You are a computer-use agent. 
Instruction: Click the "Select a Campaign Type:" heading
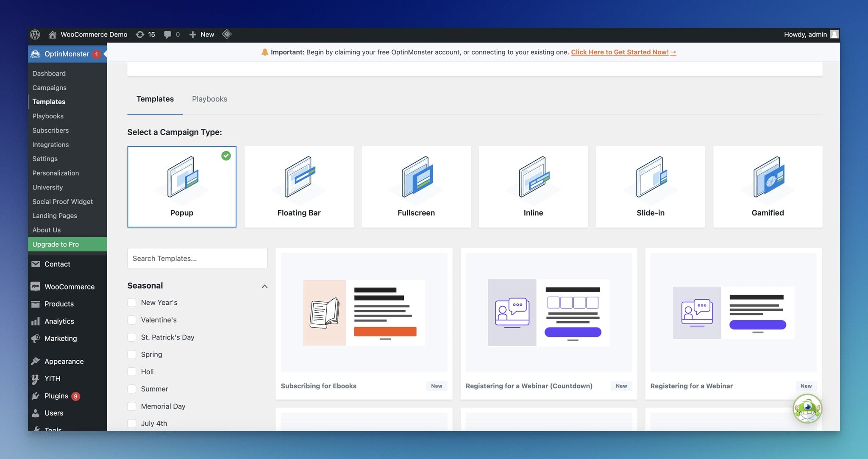pyautogui.click(x=175, y=132)
